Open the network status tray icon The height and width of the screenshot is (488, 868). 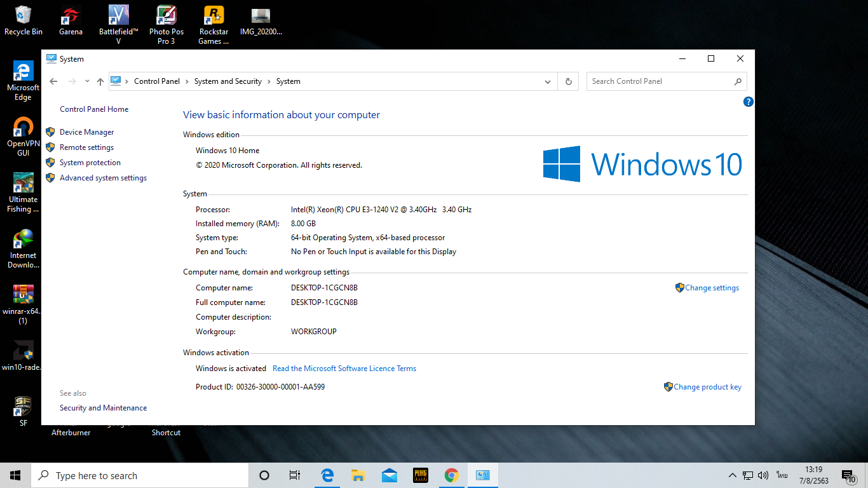(748, 475)
